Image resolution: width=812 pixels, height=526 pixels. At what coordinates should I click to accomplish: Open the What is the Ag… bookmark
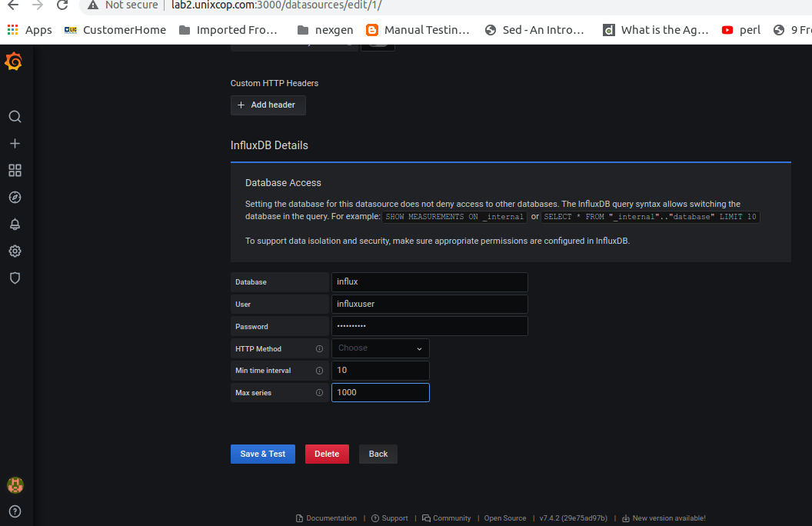click(656, 30)
